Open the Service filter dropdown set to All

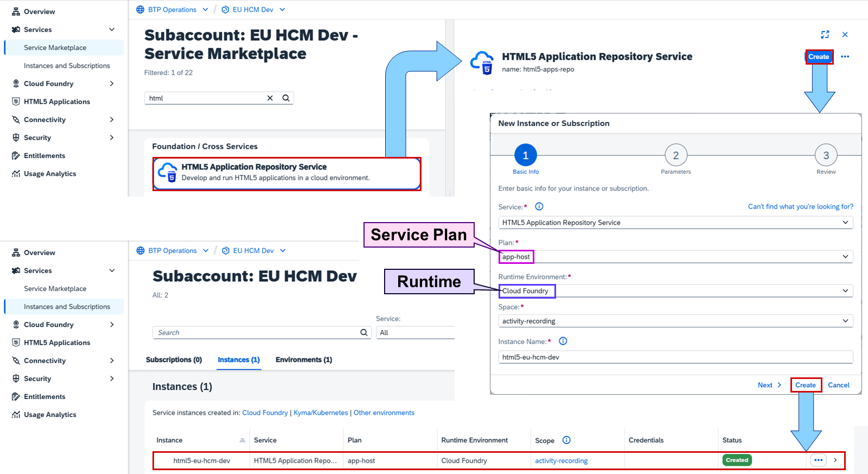[416, 333]
